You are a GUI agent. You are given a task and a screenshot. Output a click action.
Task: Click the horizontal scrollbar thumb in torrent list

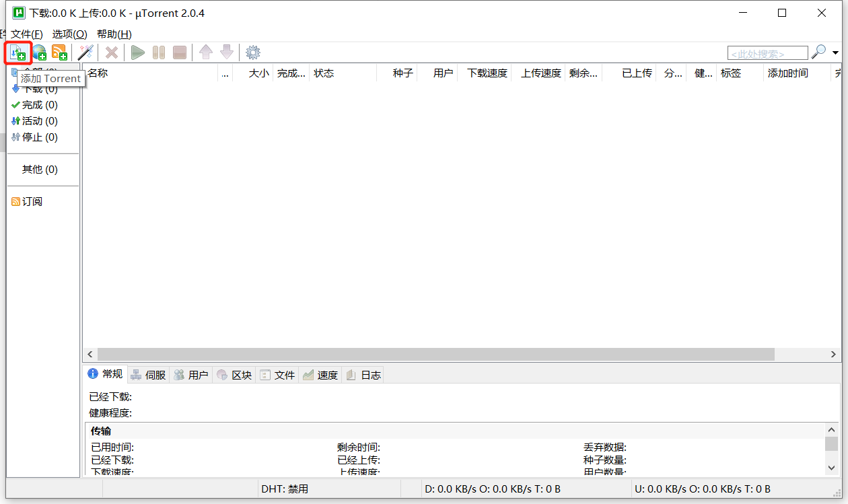[435, 354]
